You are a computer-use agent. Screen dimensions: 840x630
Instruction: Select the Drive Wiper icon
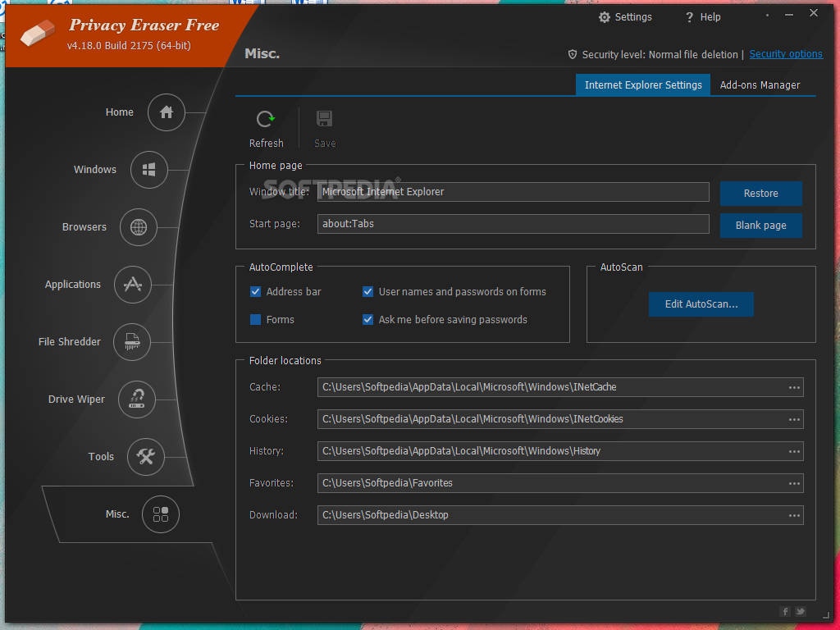pyautogui.click(x=137, y=399)
